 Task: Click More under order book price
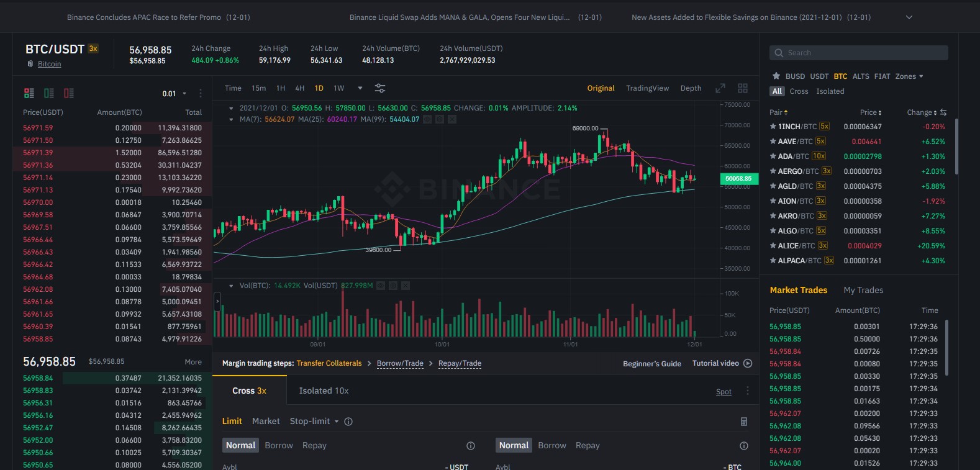point(193,362)
